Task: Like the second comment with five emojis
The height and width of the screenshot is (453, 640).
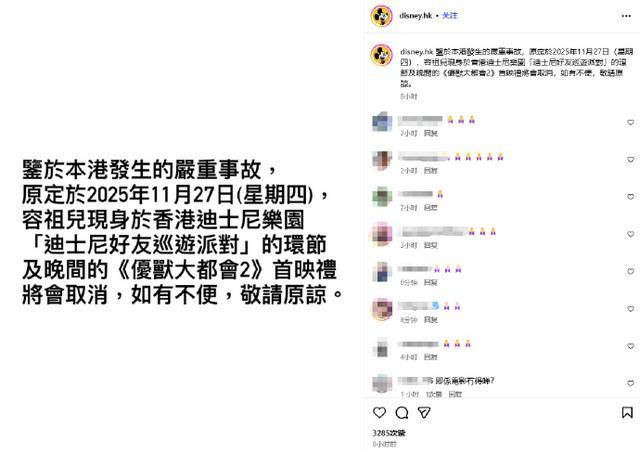Action: pyautogui.click(x=631, y=160)
